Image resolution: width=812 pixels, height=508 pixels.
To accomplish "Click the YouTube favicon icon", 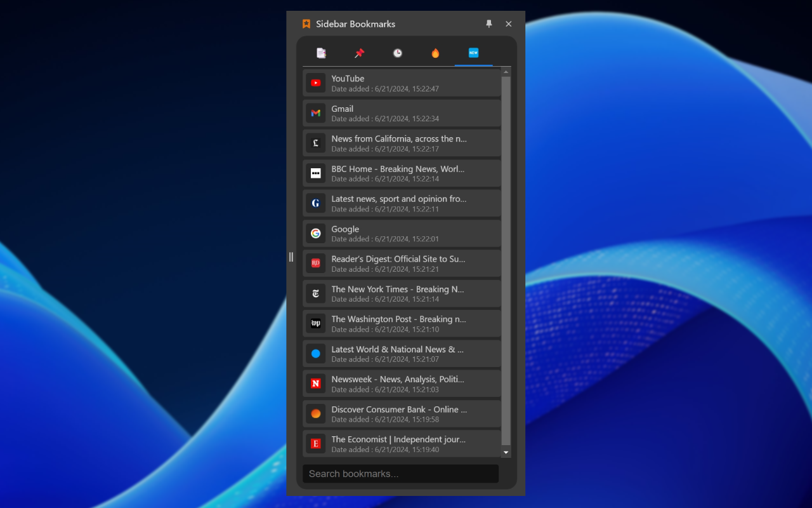I will coord(316,83).
